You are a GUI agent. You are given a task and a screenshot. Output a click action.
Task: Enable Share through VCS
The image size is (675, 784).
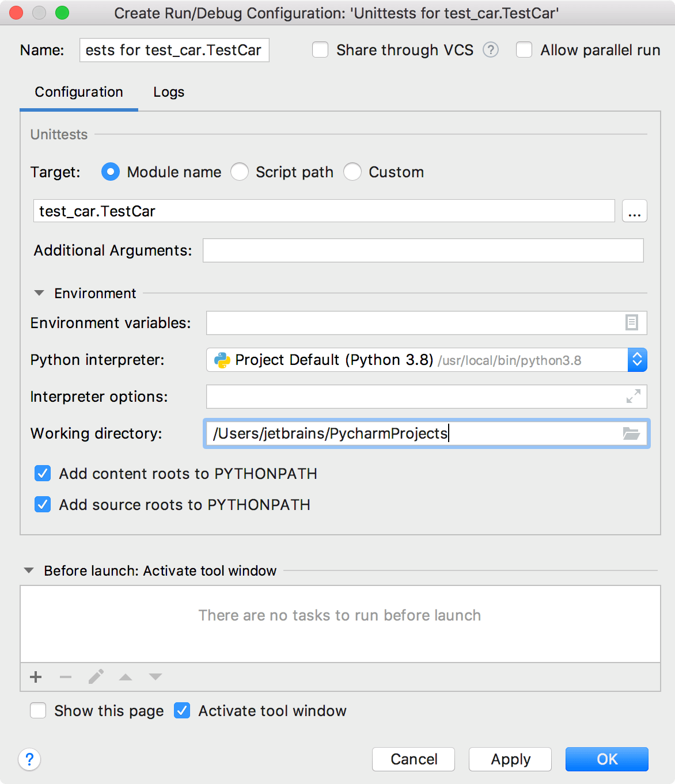coord(320,50)
